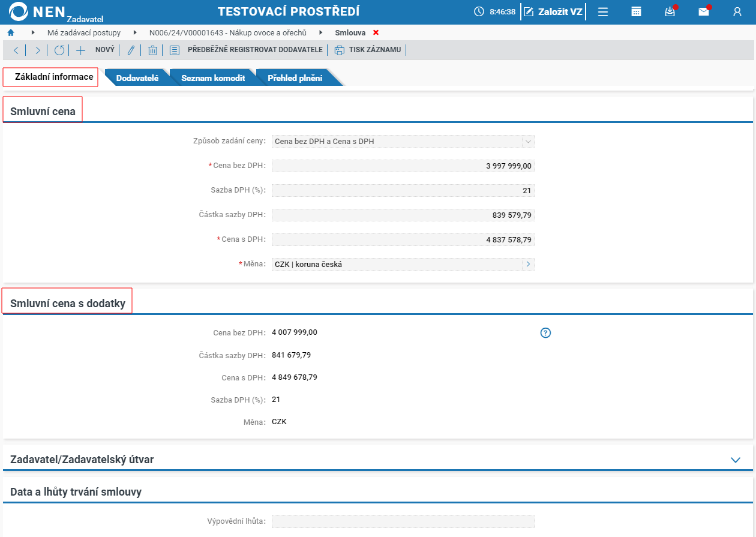Go to the home icon in breadcrumbs
The height and width of the screenshot is (537, 756).
pos(11,32)
